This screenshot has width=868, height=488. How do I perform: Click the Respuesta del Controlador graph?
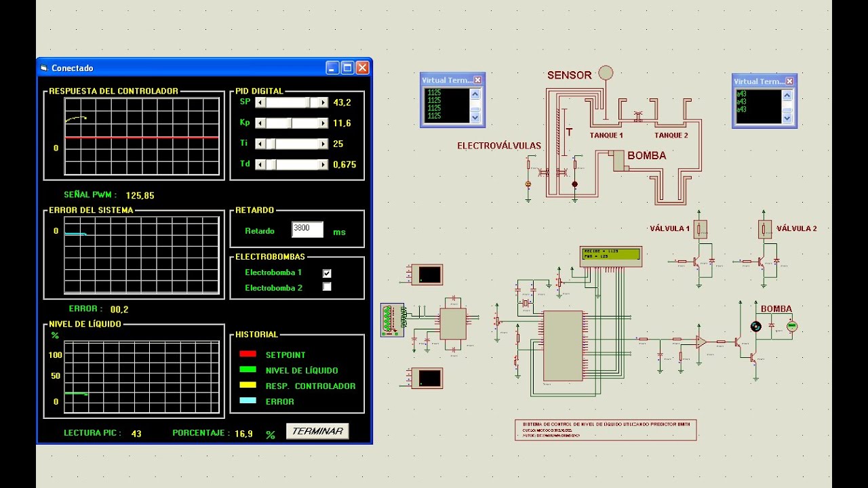[x=142, y=136]
